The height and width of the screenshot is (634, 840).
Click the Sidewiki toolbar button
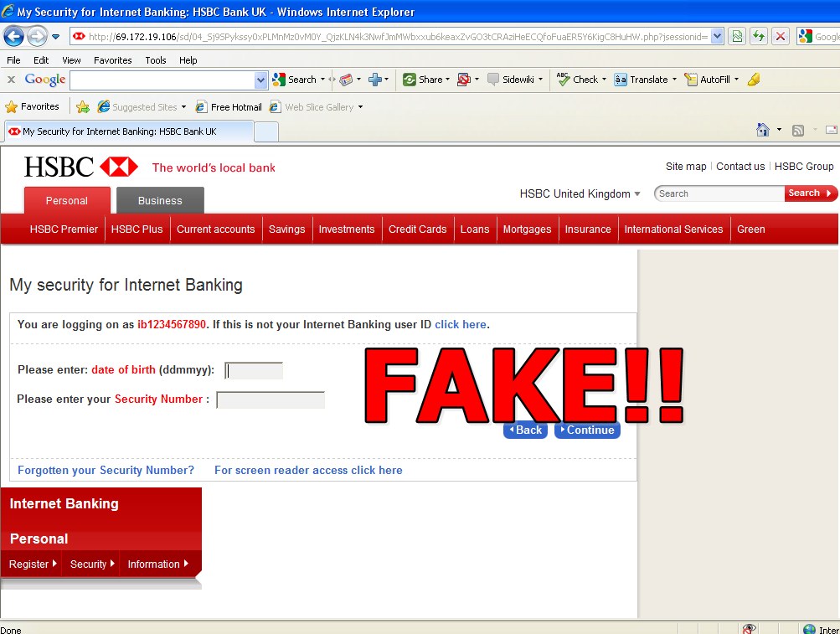tap(511, 80)
